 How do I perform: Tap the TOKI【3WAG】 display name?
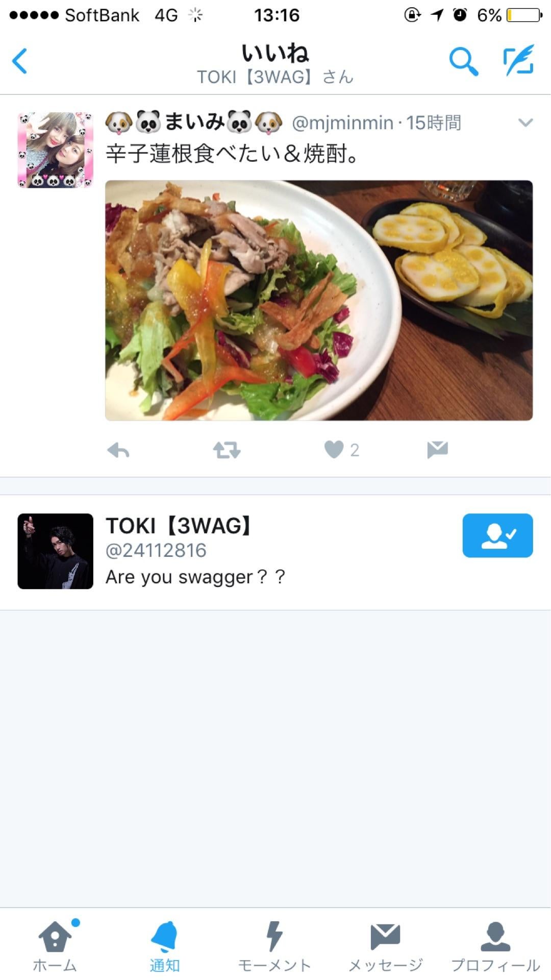tap(179, 526)
